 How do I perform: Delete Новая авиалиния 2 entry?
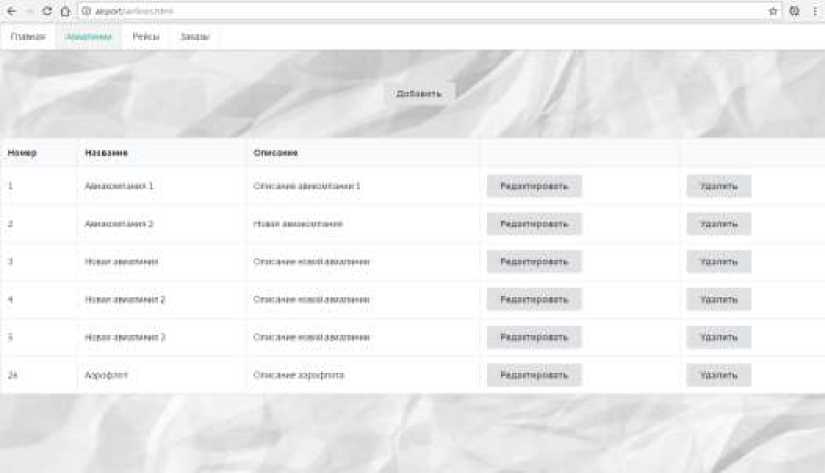(719, 299)
